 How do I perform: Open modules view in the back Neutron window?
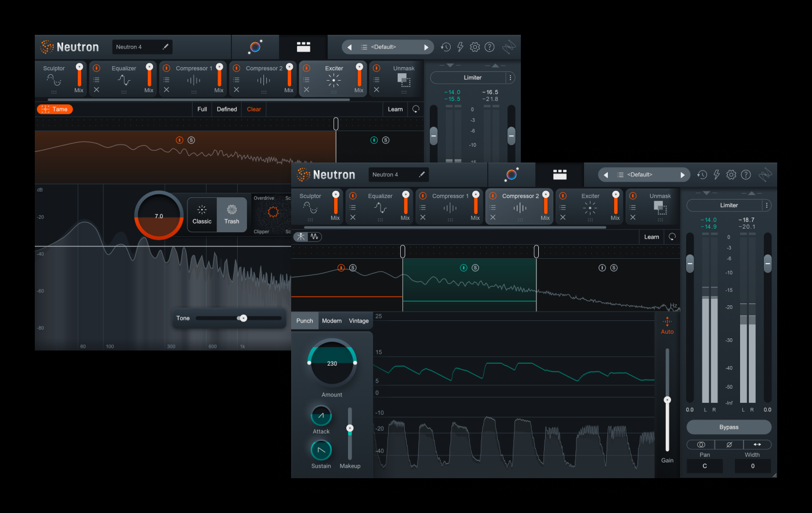point(303,46)
